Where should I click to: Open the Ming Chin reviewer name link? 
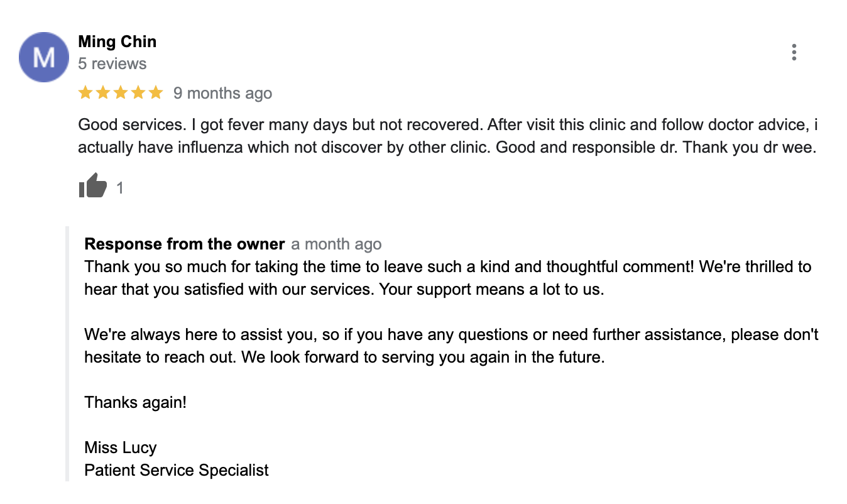117,41
